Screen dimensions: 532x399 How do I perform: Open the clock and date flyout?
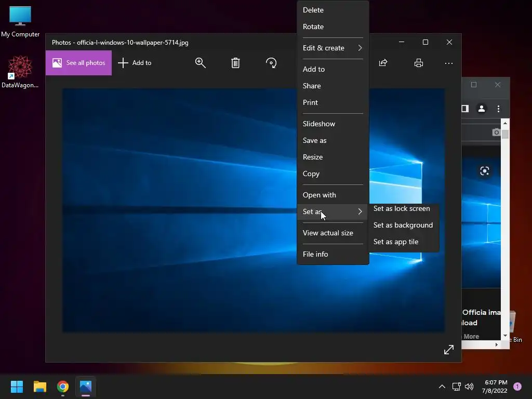[x=495, y=387]
